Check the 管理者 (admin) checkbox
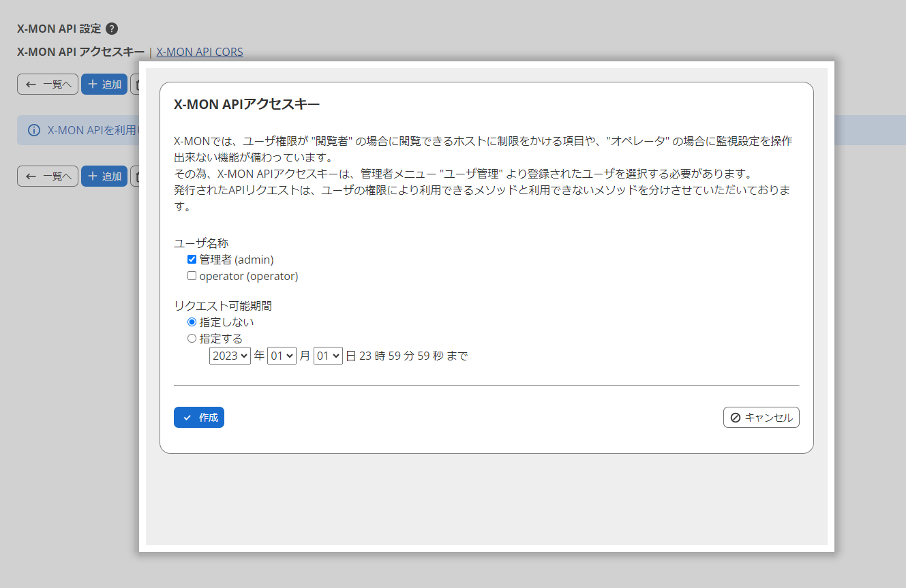The height and width of the screenshot is (588, 906). [x=192, y=260]
